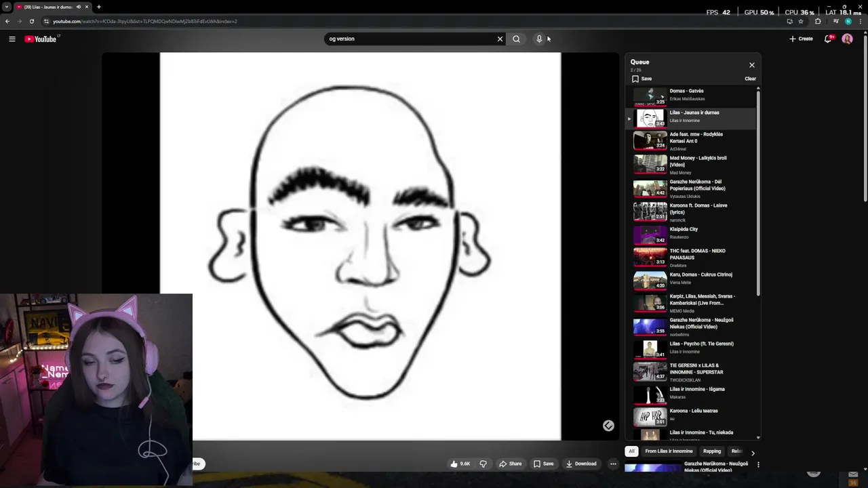Click the floating checkmark icon on the video
868x488 pixels.
[608, 426]
